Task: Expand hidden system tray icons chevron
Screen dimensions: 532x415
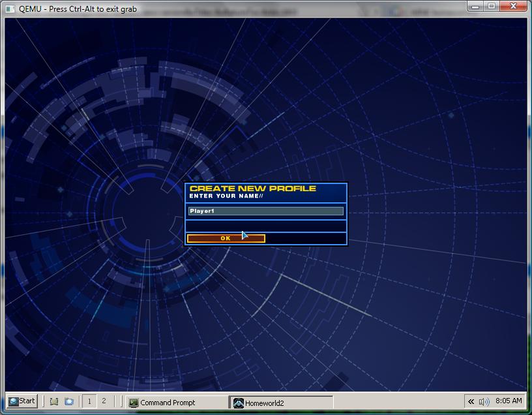Action: pos(471,401)
